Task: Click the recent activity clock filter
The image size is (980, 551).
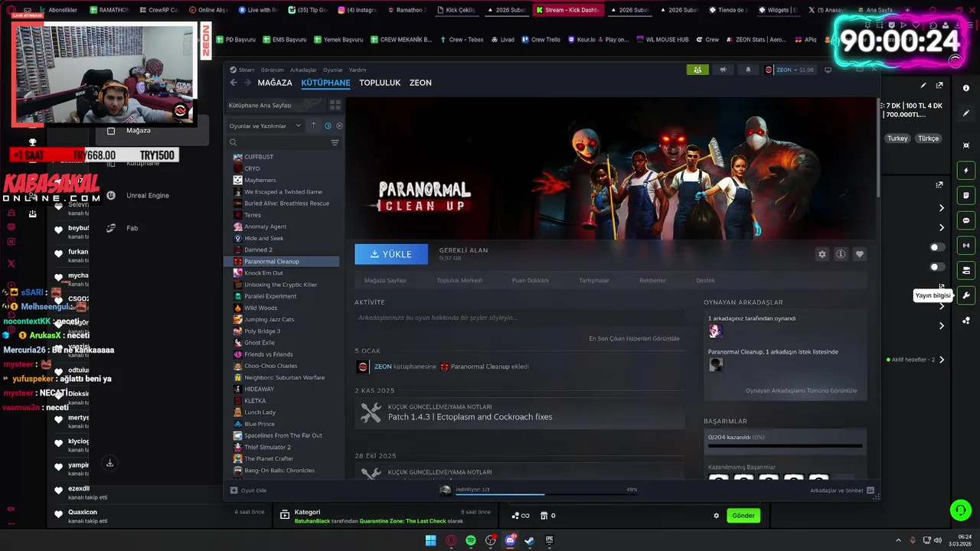Action: [x=328, y=126]
